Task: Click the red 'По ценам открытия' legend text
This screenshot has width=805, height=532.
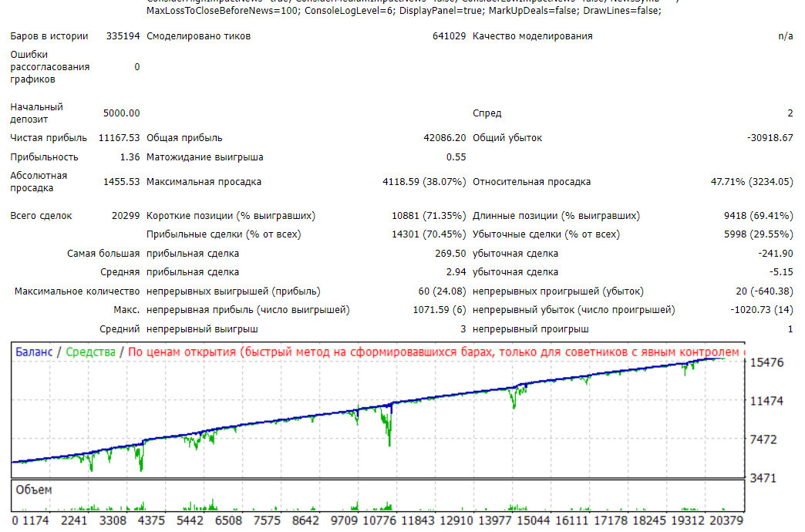Action: pos(182,352)
